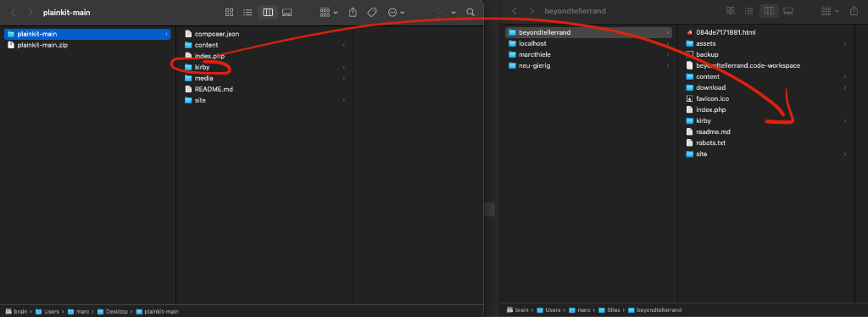Expand the assets folder chevron
This screenshot has height=317, width=868.
pos(845,43)
